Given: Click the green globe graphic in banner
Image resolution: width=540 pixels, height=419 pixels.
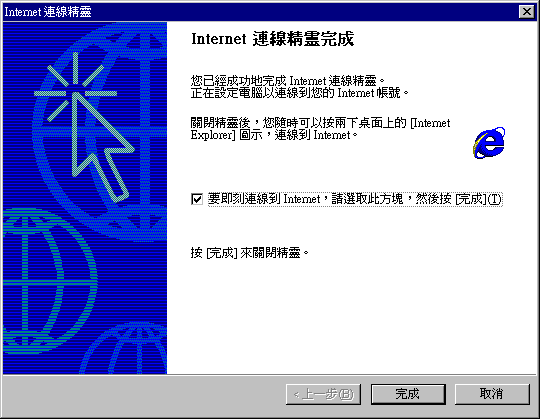Looking at the screenshot, I should click(48, 281).
